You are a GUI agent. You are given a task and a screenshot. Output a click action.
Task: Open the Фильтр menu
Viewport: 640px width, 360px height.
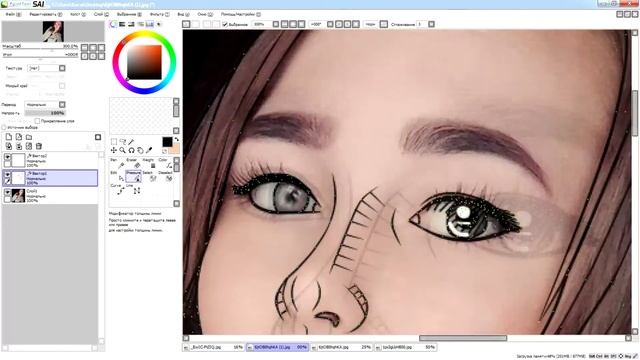[x=160, y=14]
